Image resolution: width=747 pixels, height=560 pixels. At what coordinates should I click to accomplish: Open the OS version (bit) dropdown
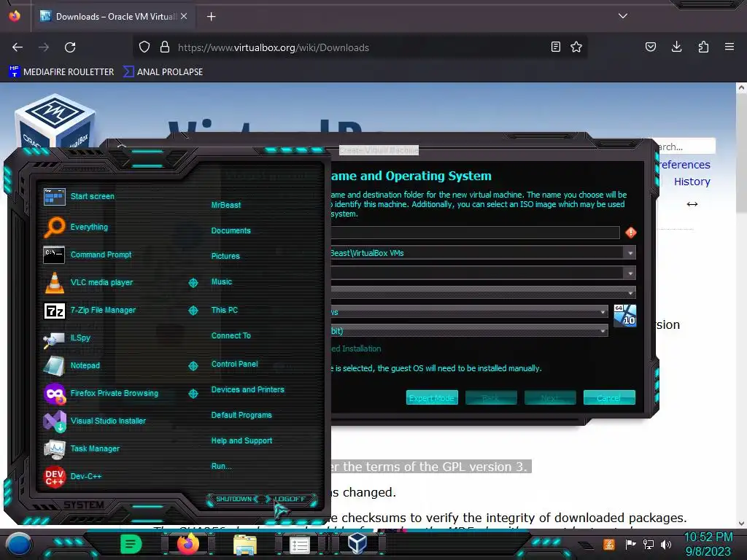pyautogui.click(x=603, y=330)
